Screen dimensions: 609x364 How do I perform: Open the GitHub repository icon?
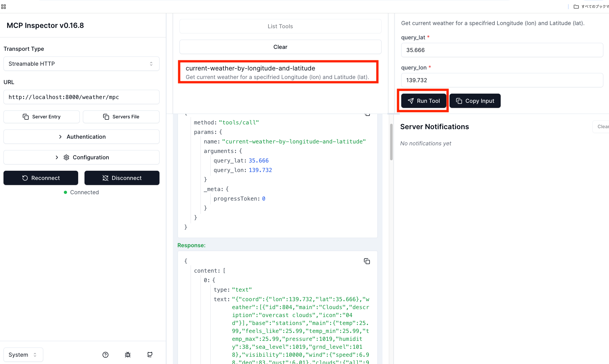pos(149,354)
